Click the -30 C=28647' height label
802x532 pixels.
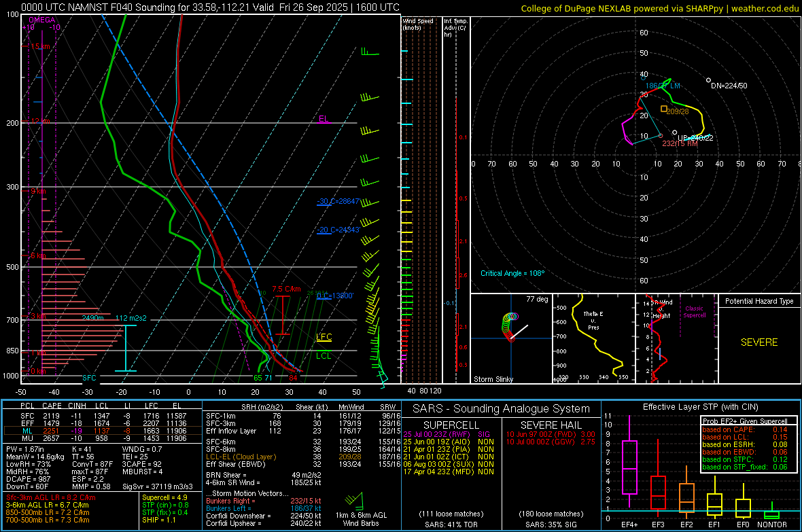click(x=338, y=201)
